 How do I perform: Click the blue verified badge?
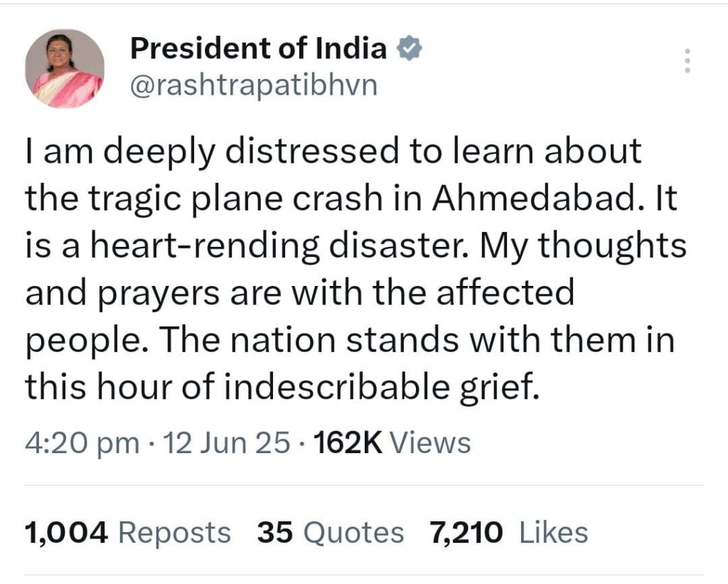click(x=409, y=48)
